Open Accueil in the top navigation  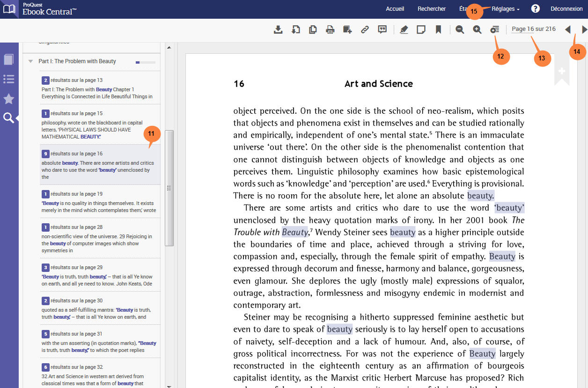click(x=395, y=9)
